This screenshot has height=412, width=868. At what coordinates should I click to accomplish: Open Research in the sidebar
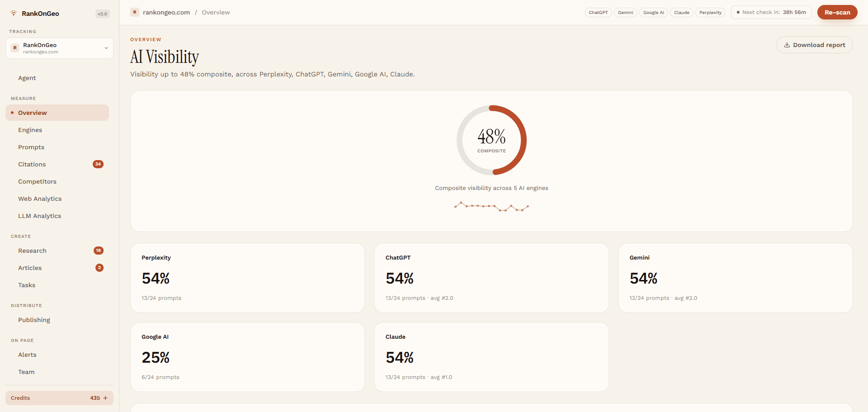click(x=57, y=251)
